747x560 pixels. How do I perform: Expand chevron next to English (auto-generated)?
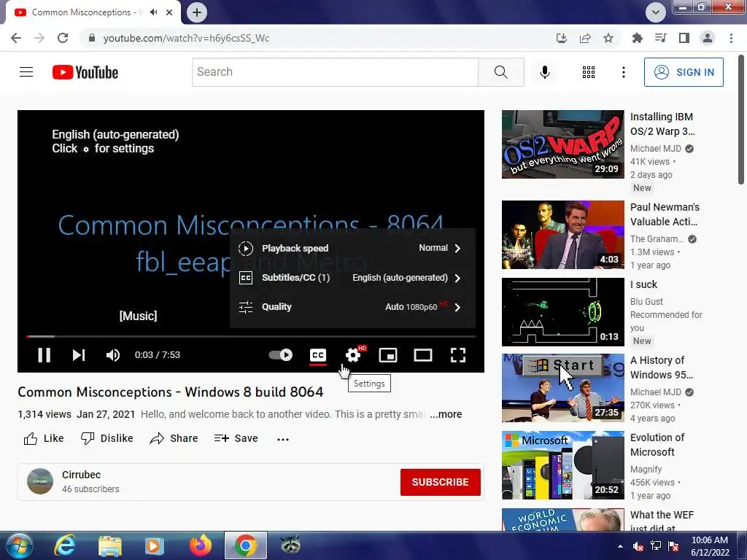tap(457, 278)
